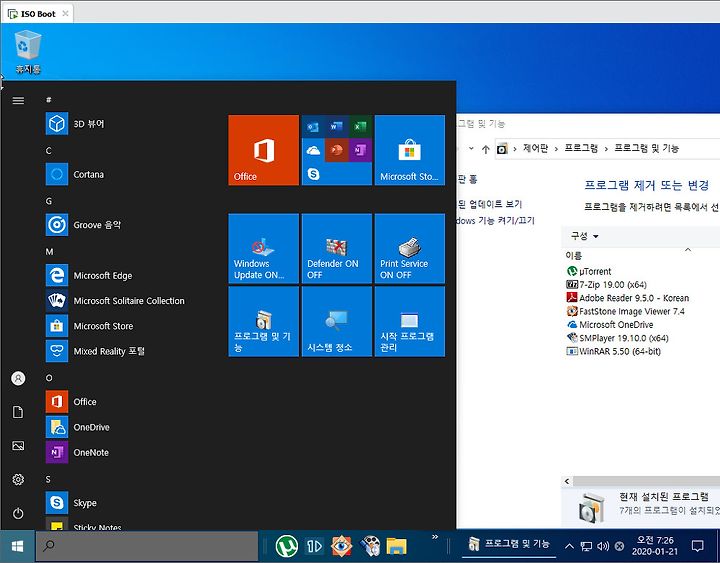Open FastStone Image Viewer from taskbar
Viewport: 720px width, 563px height.
(341, 546)
